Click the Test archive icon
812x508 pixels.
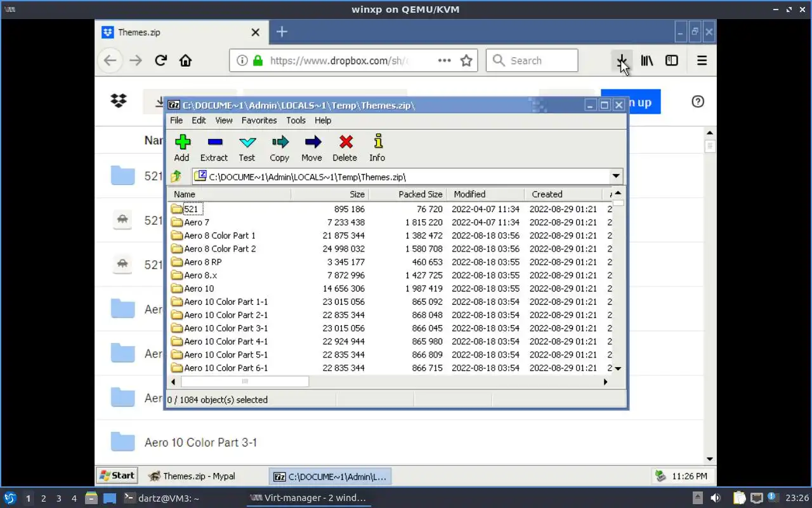[x=247, y=148]
